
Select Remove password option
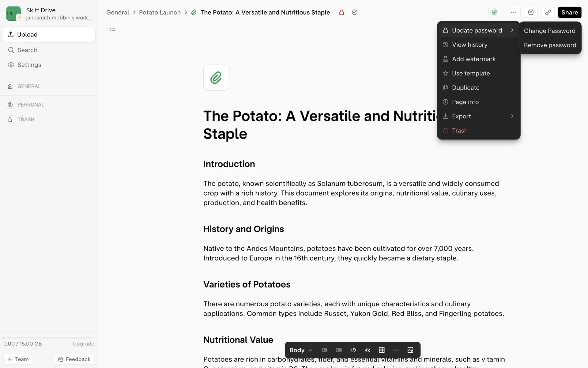point(550,45)
